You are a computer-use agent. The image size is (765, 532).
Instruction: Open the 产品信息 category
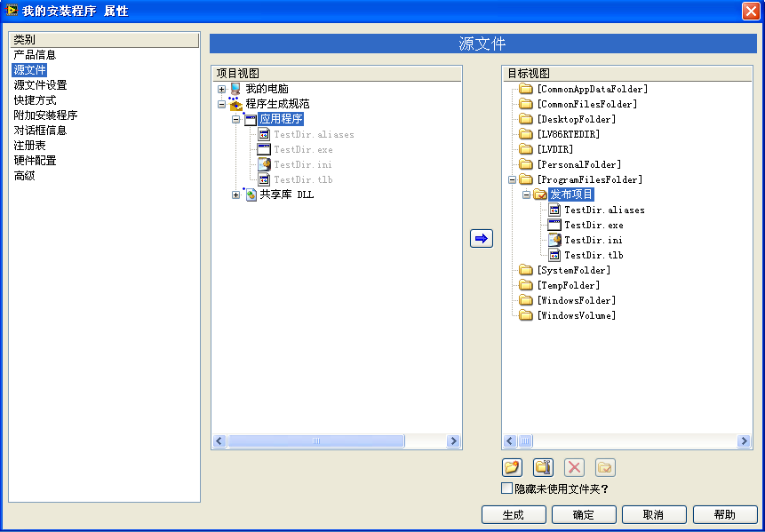pos(35,55)
